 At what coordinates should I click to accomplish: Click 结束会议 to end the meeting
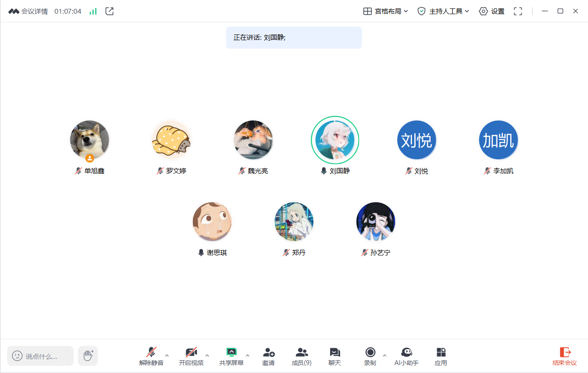tap(565, 356)
